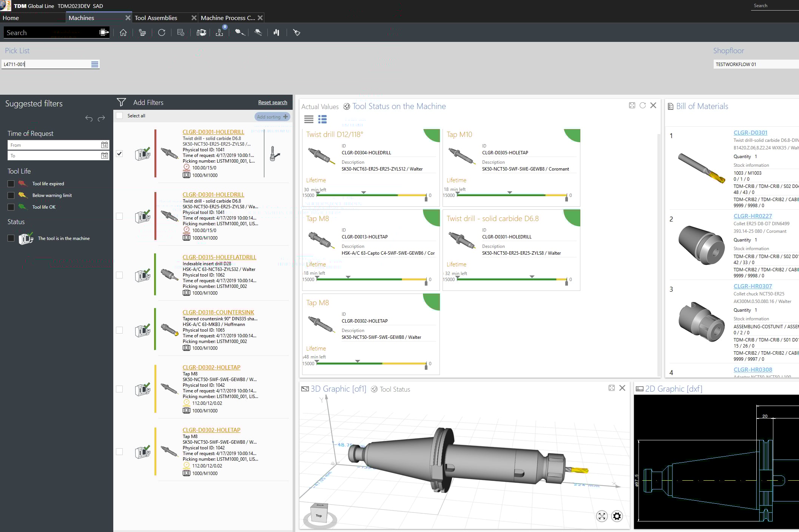Click the Refresh toolbar icon
The height and width of the screenshot is (532, 799).
point(162,32)
